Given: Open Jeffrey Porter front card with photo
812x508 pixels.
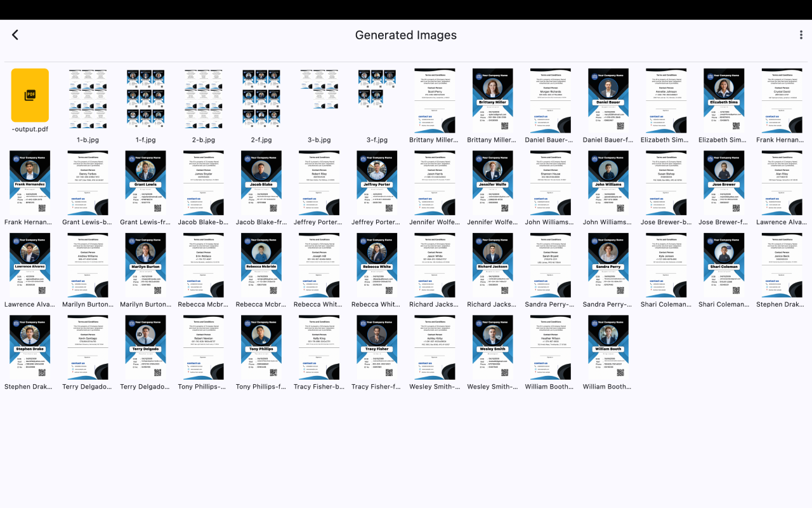Looking at the screenshot, I should point(377,183).
